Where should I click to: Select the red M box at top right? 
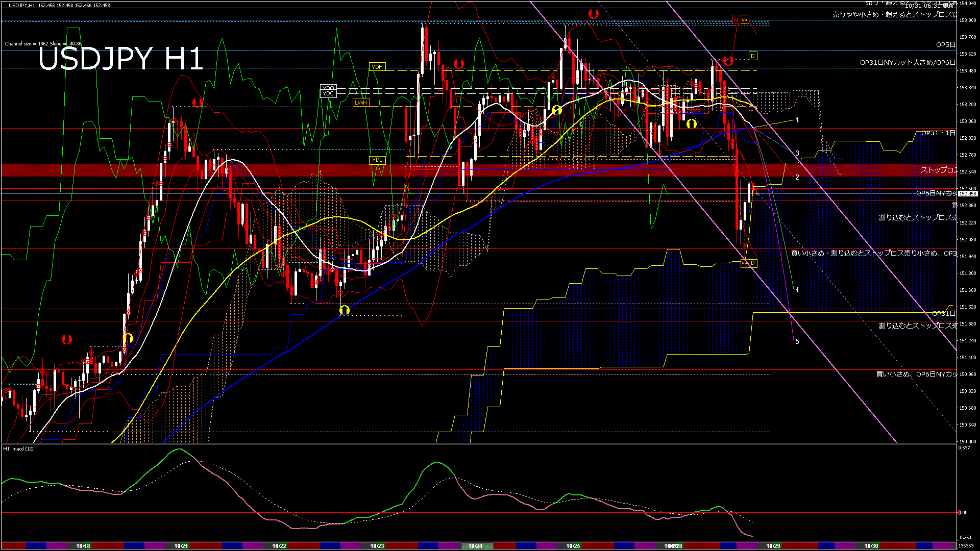[736, 20]
